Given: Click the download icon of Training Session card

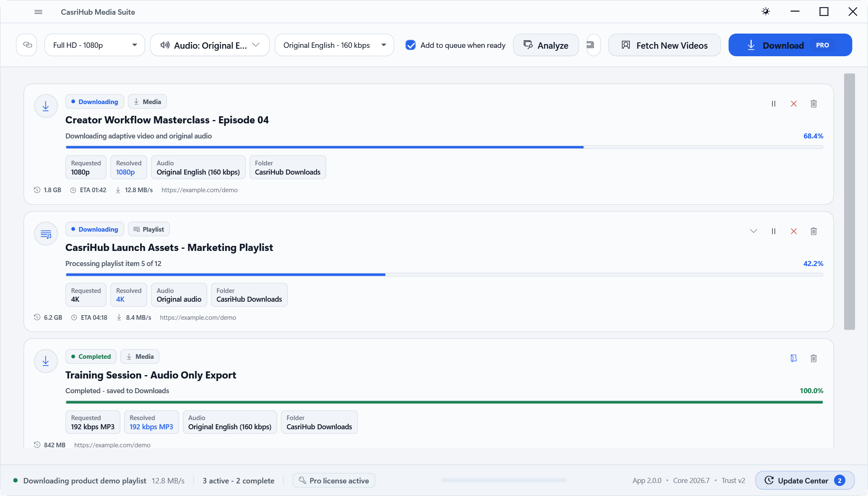Looking at the screenshot, I should click(46, 361).
